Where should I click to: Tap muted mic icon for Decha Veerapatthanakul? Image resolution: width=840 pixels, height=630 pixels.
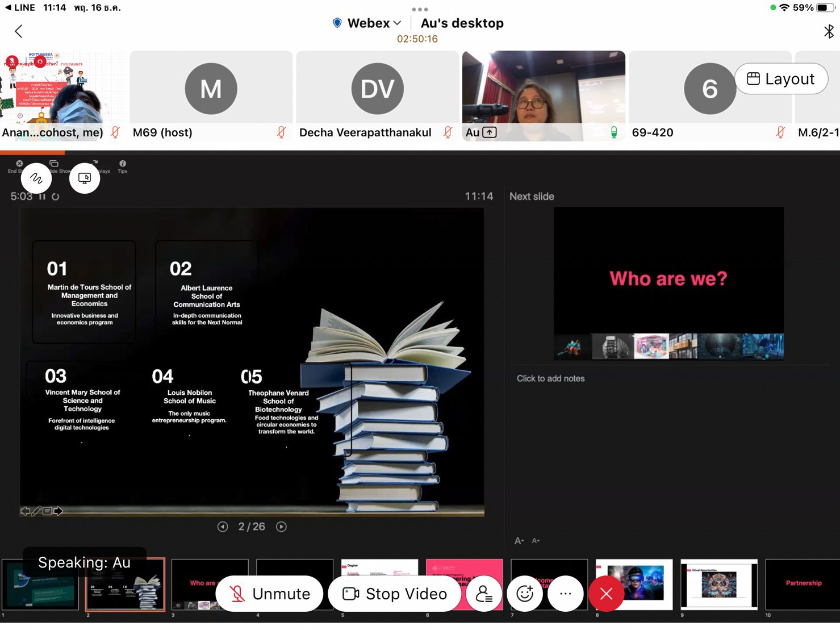coord(448,132)
